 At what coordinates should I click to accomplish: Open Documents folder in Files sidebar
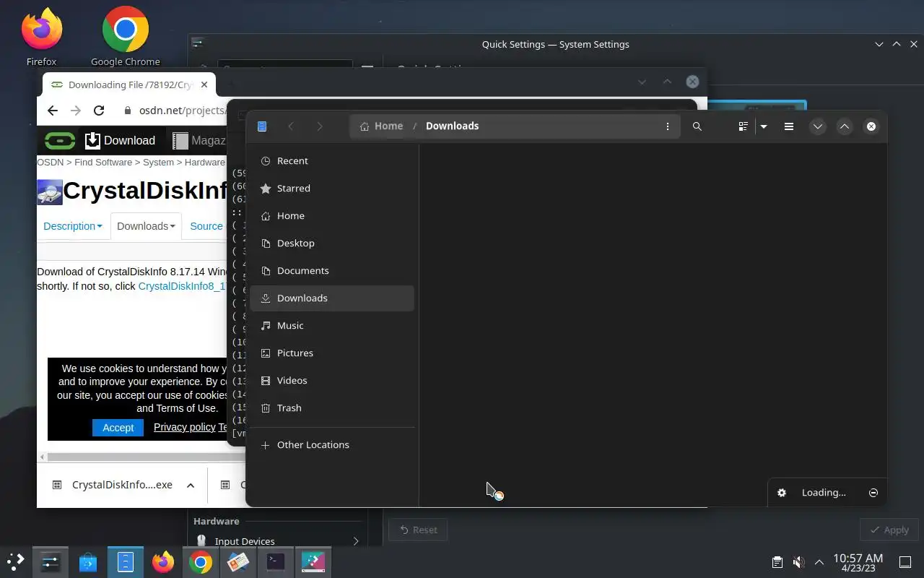click(332, 271)
